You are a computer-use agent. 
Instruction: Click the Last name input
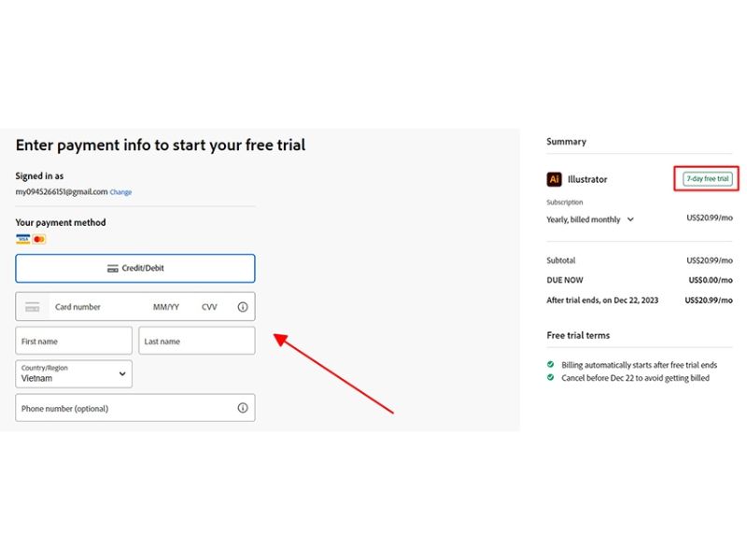coord(197,342)
